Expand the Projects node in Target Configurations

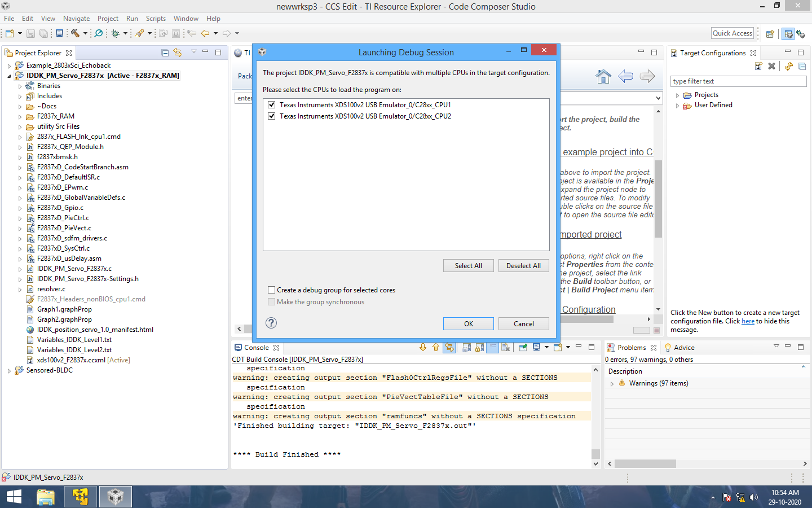pyautogui.click(x=677, y=94)
